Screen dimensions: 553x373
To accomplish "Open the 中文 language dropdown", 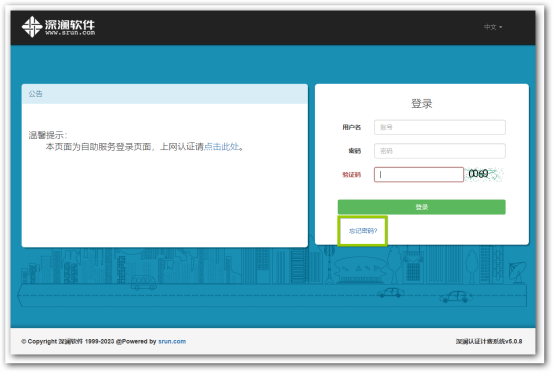I will [x=493, y=27].
